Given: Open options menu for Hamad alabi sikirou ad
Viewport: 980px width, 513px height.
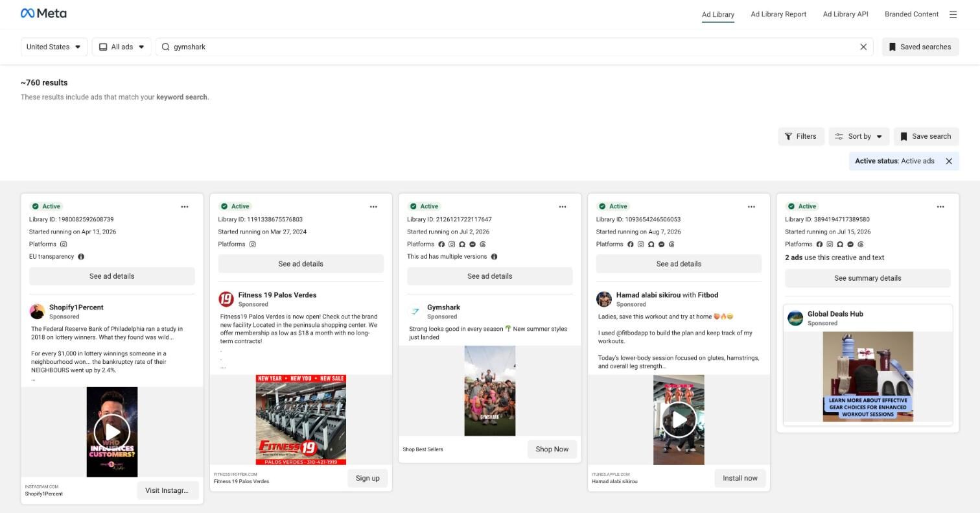Looking at the screenshot, I should coord(751,206).
